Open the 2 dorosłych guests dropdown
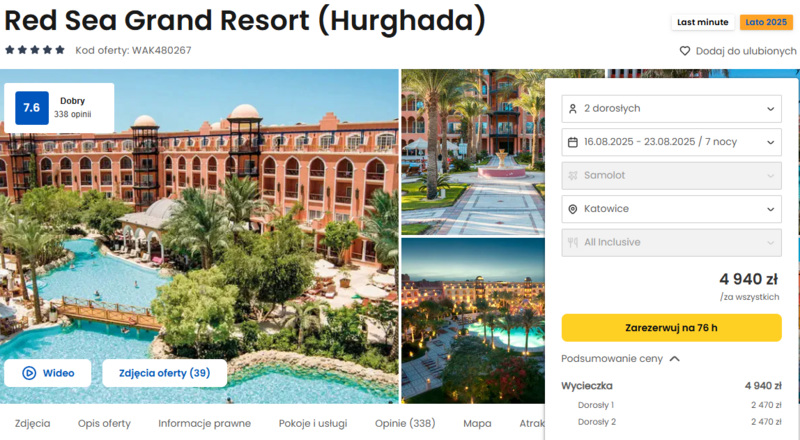Screen dimensions: 800x440 click(671, 109)
